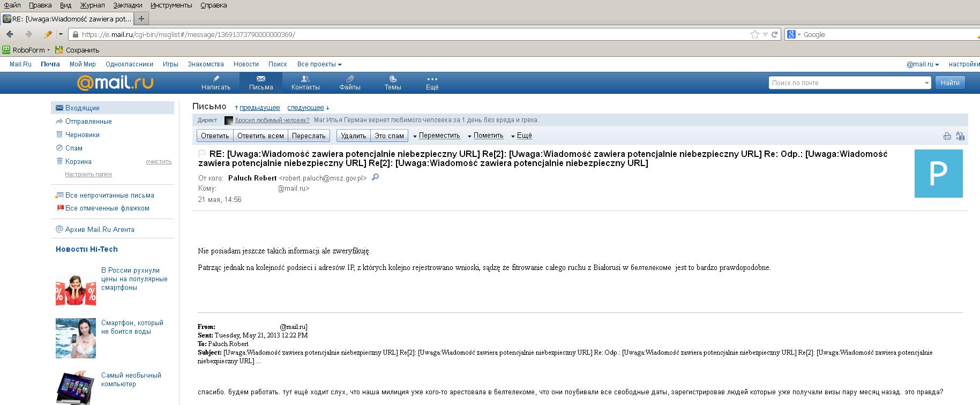Open the Одноклассники link

coord(129,64)
